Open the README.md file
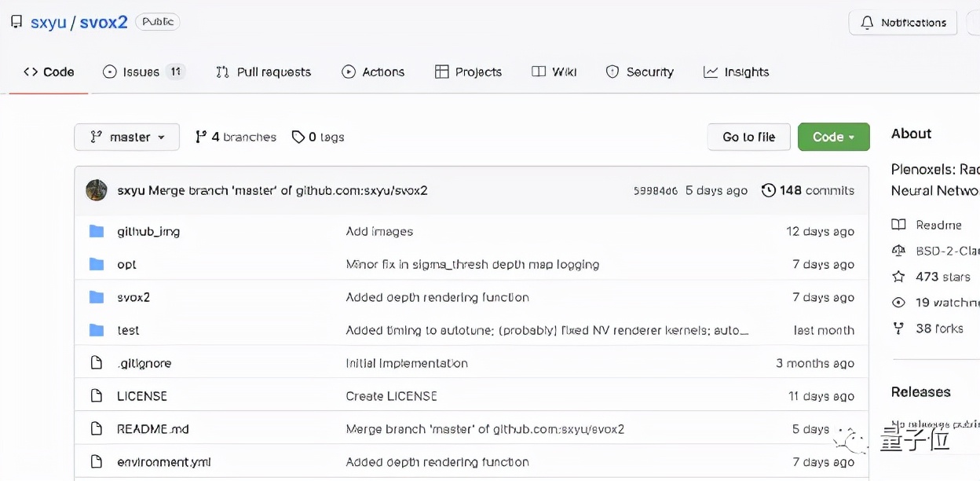This screenshot has height=481, width=980. coord(153,429)
